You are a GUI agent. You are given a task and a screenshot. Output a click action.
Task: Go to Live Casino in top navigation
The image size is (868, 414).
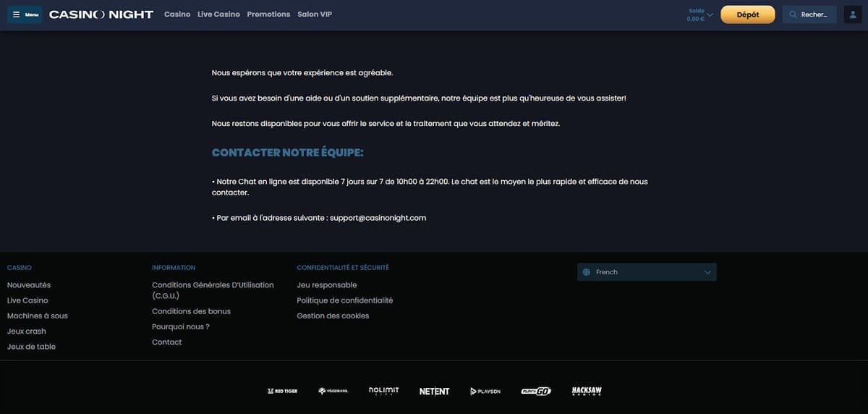(218, 14)
